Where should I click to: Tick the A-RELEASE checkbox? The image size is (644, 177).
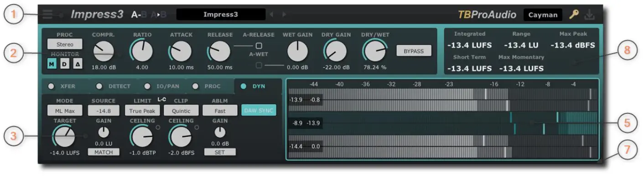(x=259, y=45)
